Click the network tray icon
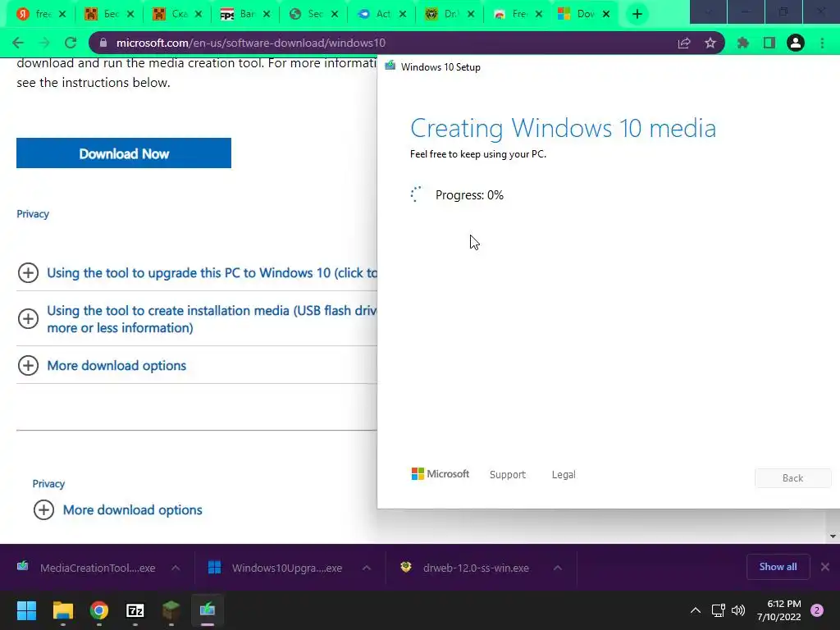The width and height of the screenshot is (840, 630). (x=719, y=610)
